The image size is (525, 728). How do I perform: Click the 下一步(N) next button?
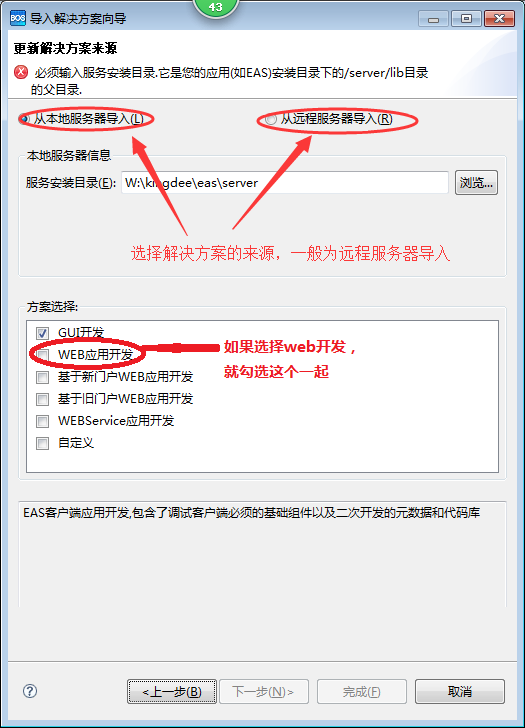[264, 692]
